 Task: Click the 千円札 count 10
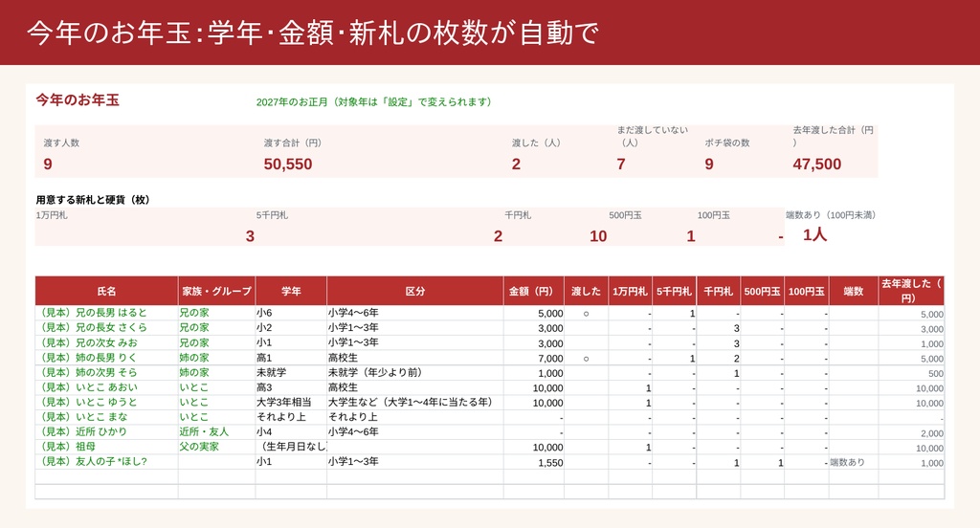click(598, 236)
